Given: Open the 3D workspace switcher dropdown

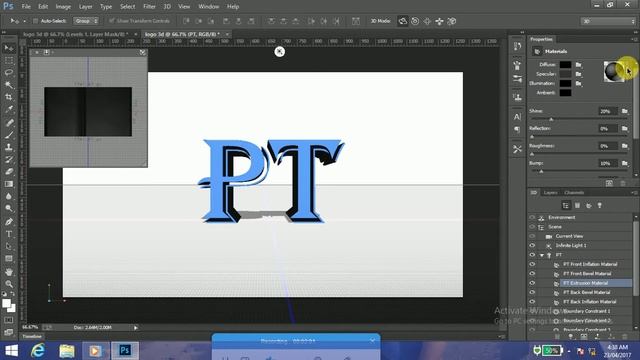Looking at the screenshot, I should pos(608,21).
